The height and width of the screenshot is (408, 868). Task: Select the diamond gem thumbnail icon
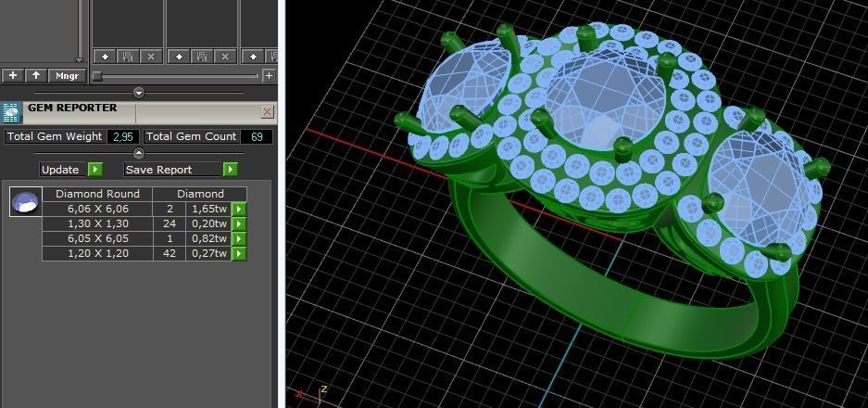[x=25, y=202]
